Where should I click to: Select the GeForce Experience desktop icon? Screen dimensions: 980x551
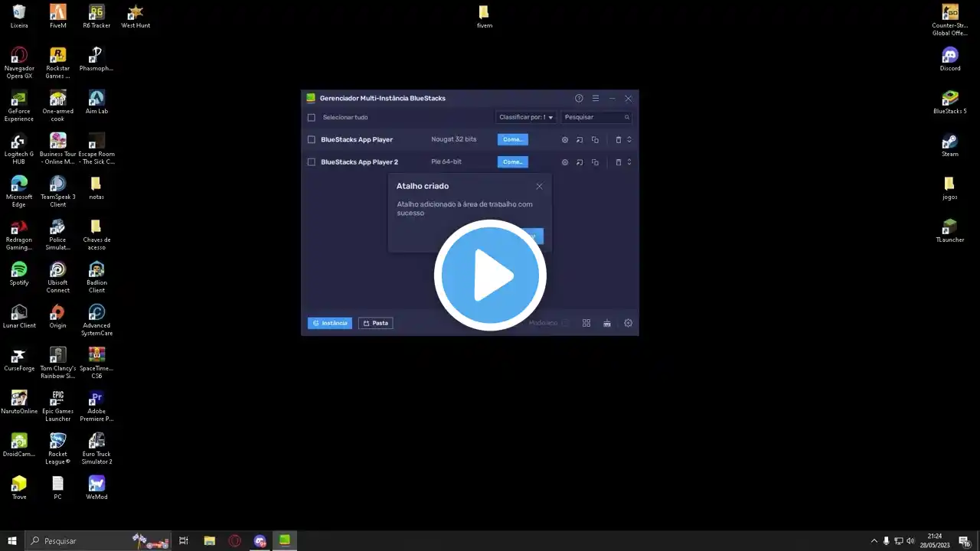pos(19,106)
